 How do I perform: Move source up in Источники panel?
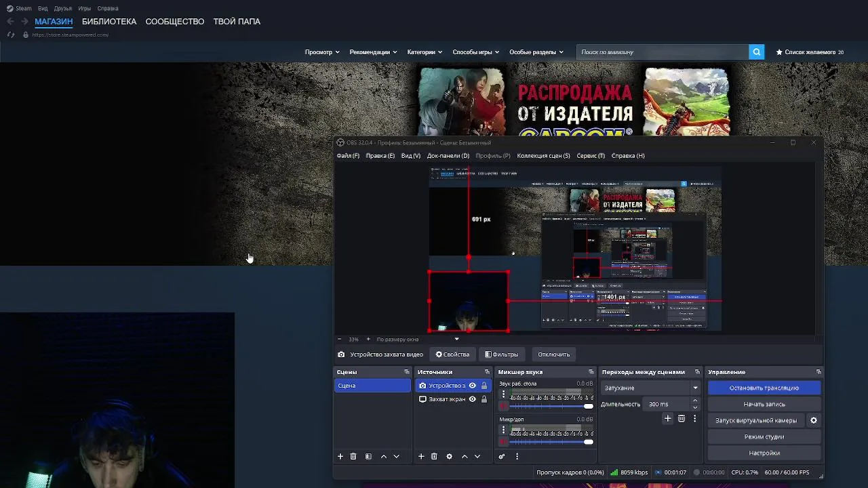click(465, 456)
